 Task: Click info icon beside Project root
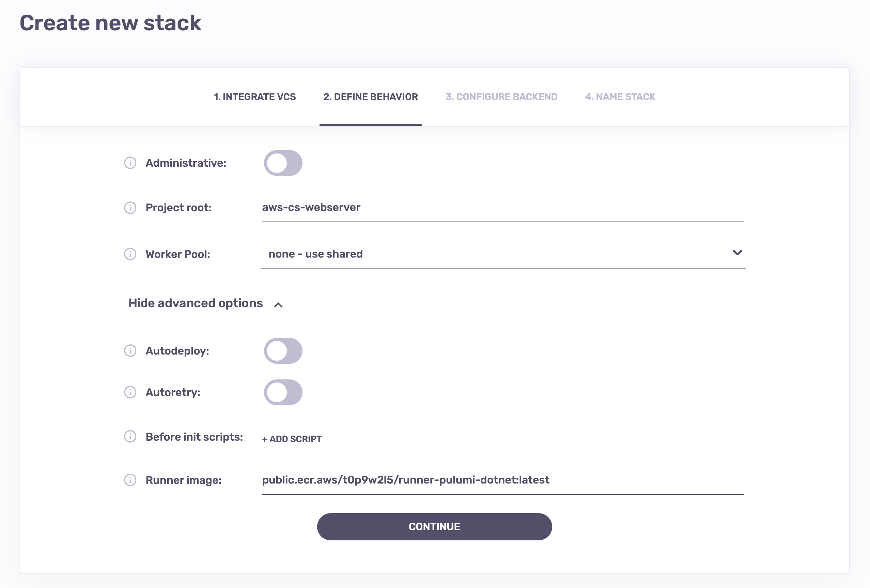tap(130, 208)
